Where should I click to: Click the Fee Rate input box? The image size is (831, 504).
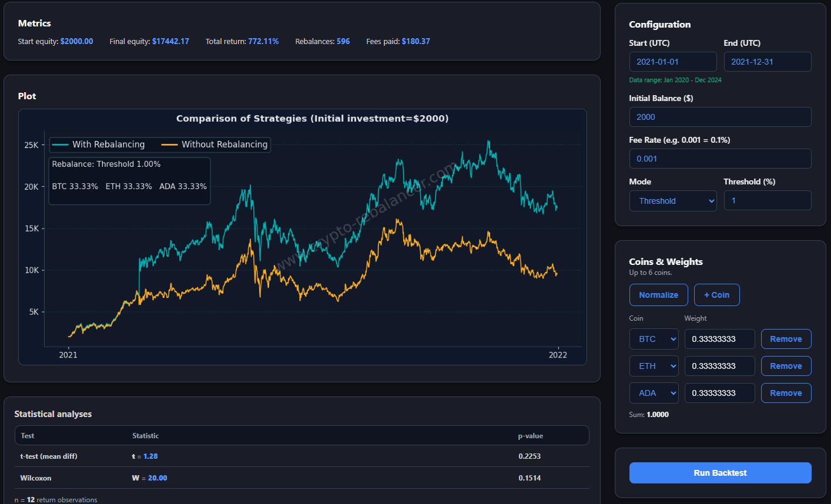tap(720, 159)
